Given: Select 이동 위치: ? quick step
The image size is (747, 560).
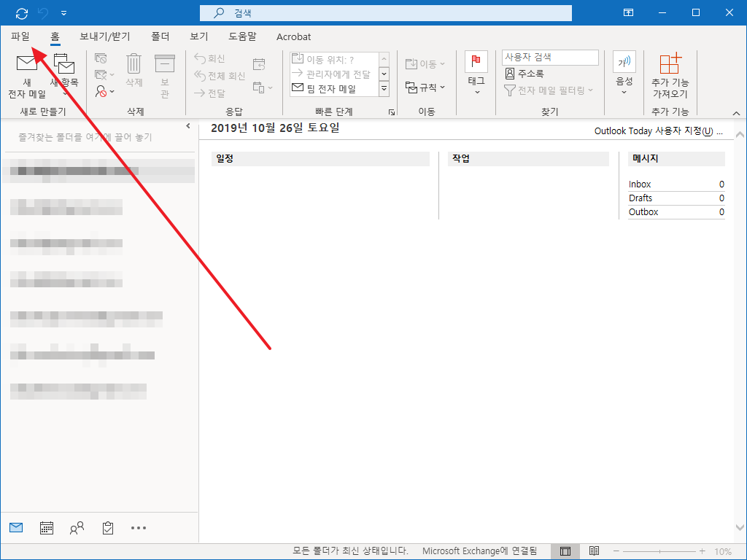Looking at the screenshot, I should coord(333,60).
